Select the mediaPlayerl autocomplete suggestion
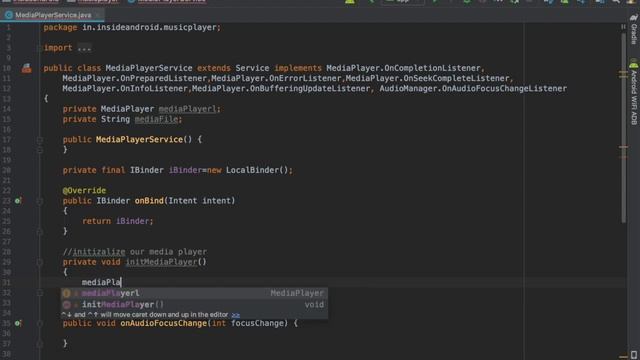The height and width of the screenshot is (360, 640). point(194,293)
